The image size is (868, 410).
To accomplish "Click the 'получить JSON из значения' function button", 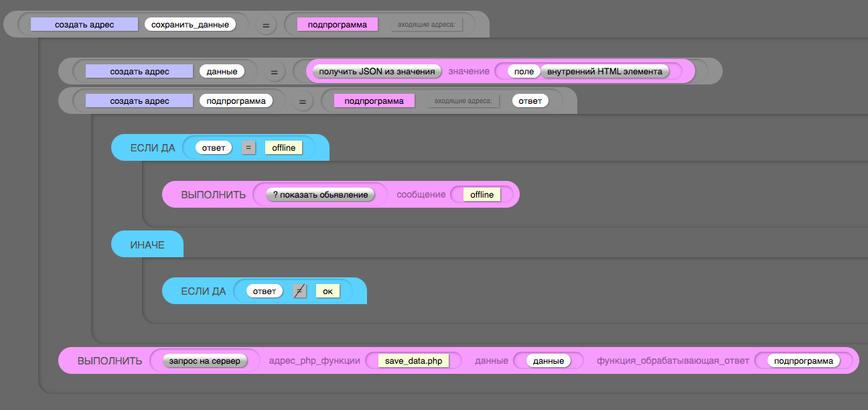I will [x=378, y=71].
